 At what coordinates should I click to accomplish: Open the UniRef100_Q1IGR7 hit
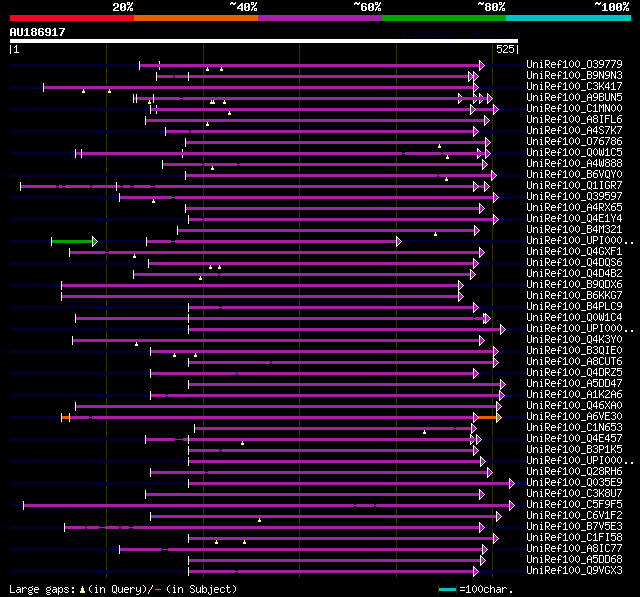574,186
